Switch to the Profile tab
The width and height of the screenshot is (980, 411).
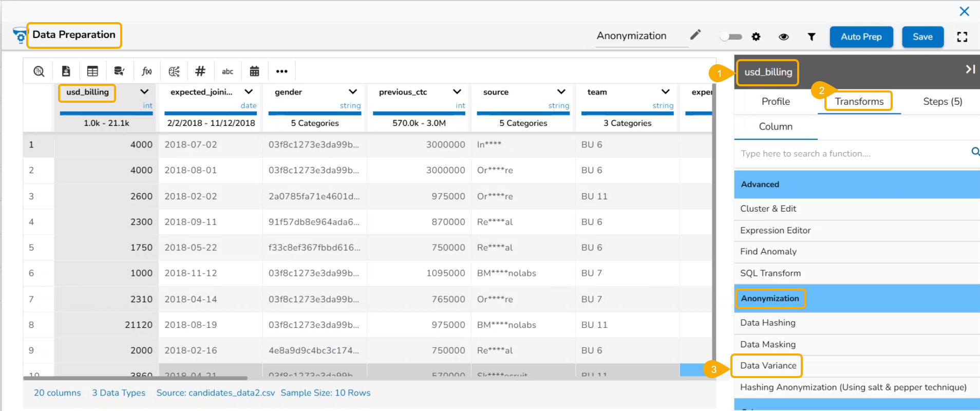click(776, 102)
